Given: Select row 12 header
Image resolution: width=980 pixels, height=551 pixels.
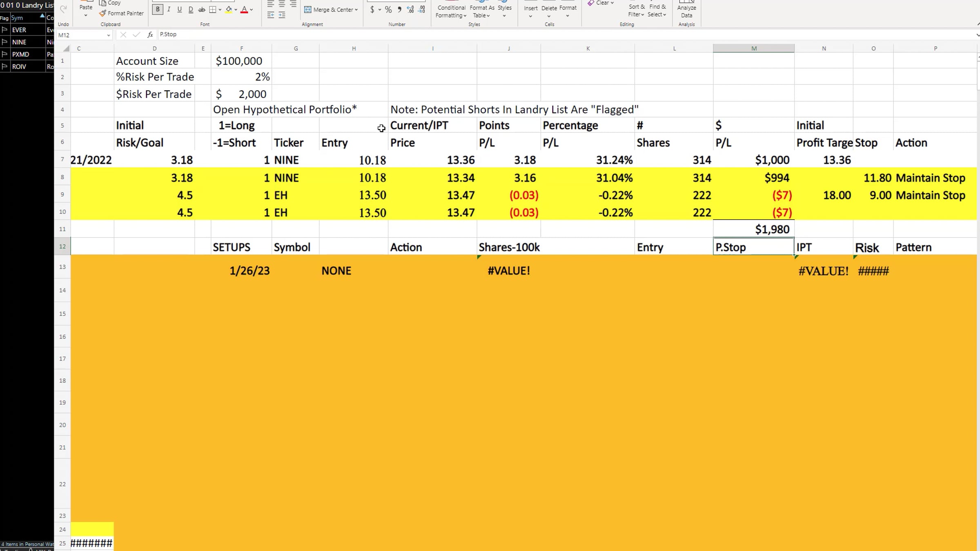Looking at the screenshot, I should coord(62,247).
